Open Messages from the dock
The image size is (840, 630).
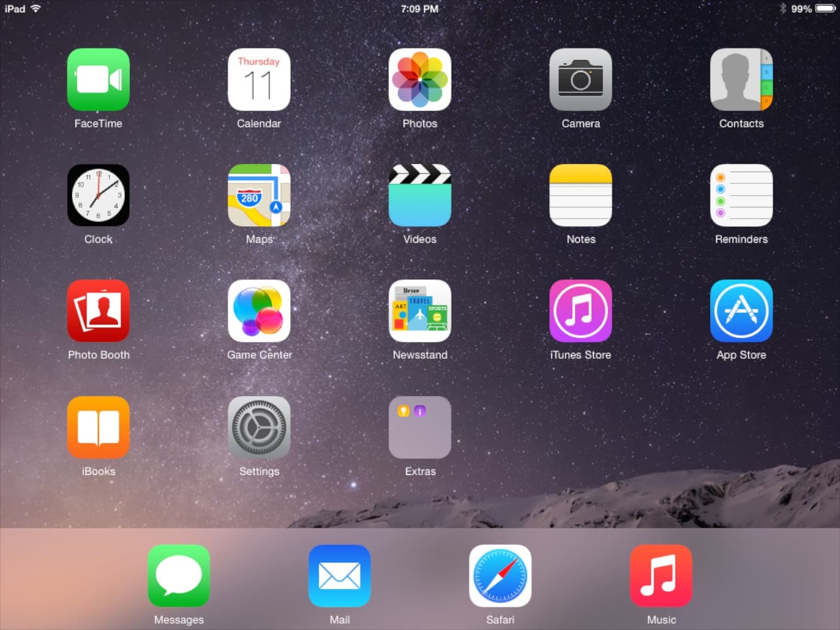pos(178,575)
